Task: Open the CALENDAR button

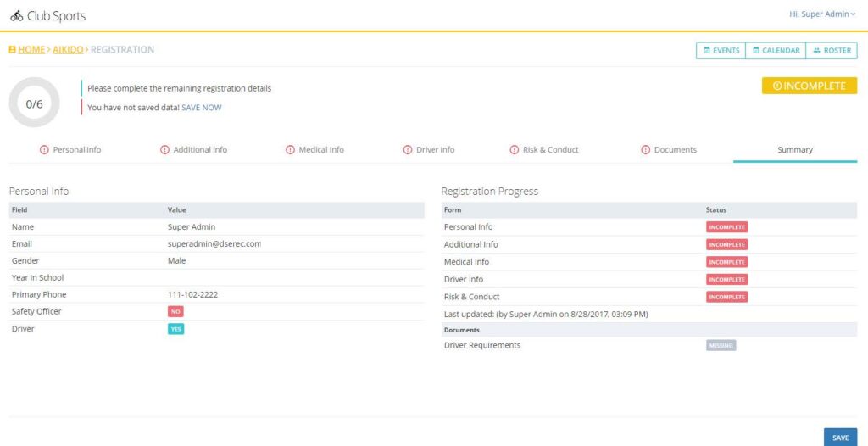Action: tap(776, 50)
